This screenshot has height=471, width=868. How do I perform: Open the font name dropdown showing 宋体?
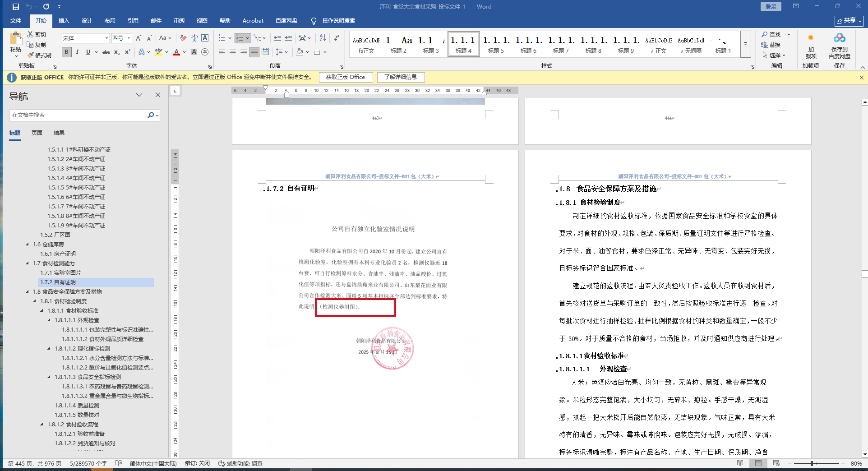tap(106, 38)
